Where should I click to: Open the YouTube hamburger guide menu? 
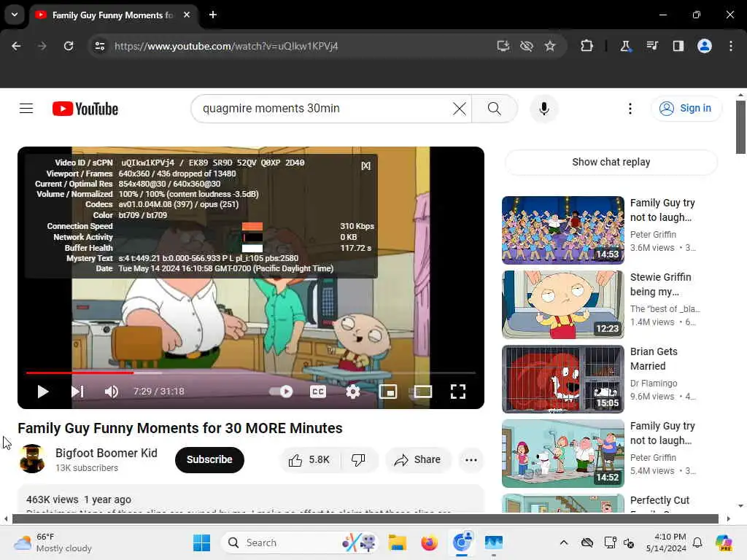pos(26,109)
